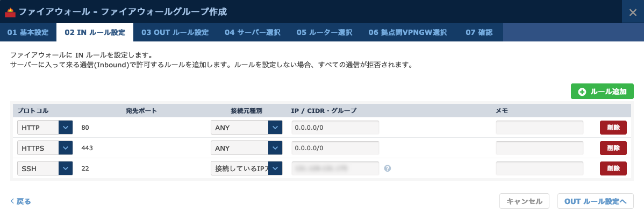This screenshot has width=644, height=218.
Task: Open the 07 確認 tab
Action: 478,32
